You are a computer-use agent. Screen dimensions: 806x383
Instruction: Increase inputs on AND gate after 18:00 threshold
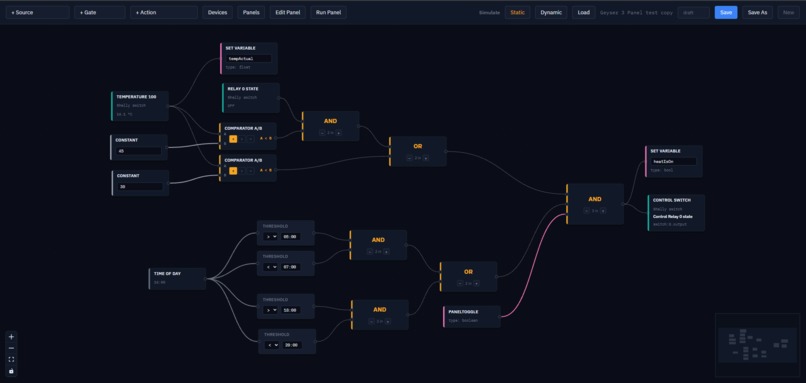coord(388,322)
